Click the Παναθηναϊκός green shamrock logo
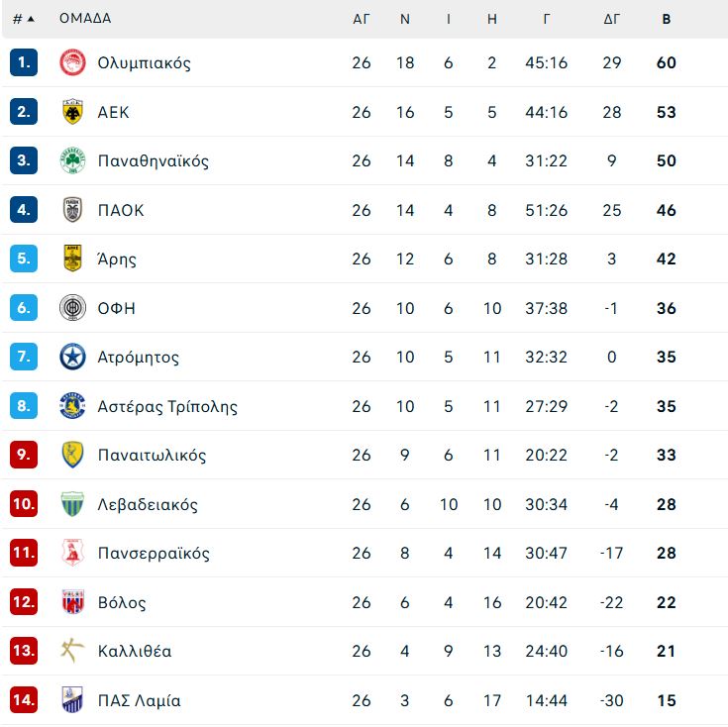Screen dimensions: 728x727 click(72, 160)
